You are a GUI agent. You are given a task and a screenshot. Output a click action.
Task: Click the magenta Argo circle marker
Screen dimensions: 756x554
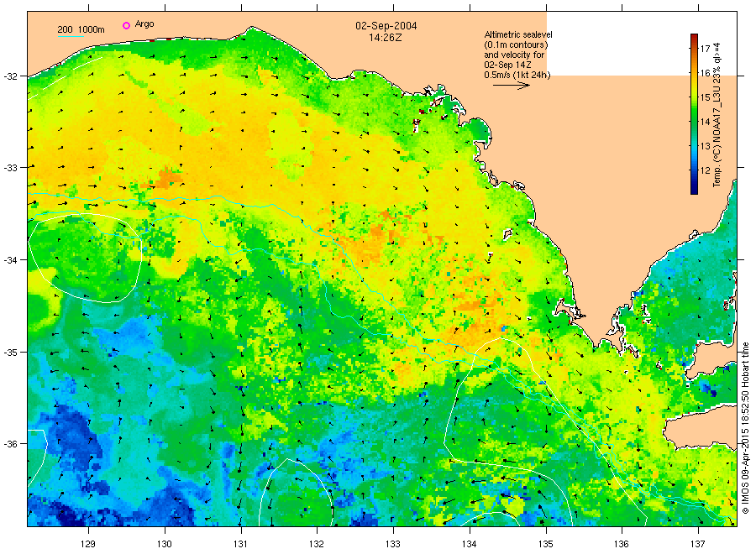tap(126, 25)
